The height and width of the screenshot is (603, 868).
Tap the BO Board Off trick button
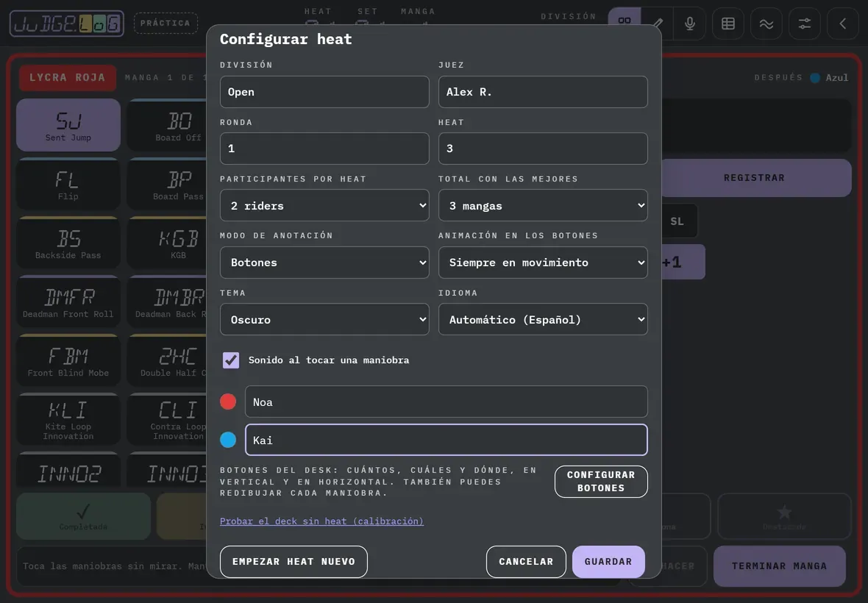pyautogui.click(x=167, y=125)
